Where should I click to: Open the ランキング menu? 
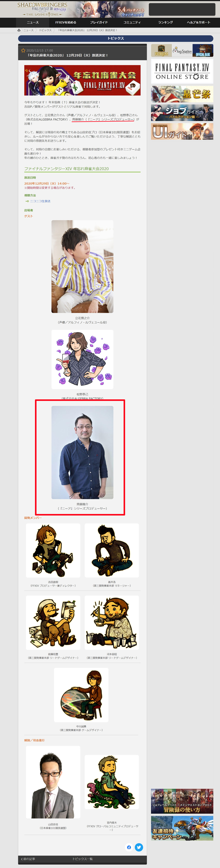[165, 23]
